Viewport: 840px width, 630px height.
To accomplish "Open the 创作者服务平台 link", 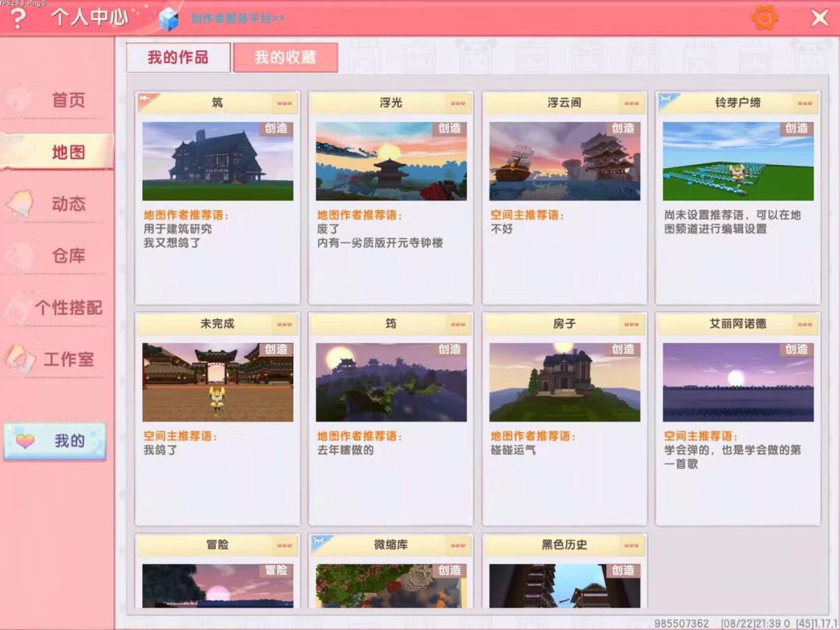I will [x=237, y=18].
